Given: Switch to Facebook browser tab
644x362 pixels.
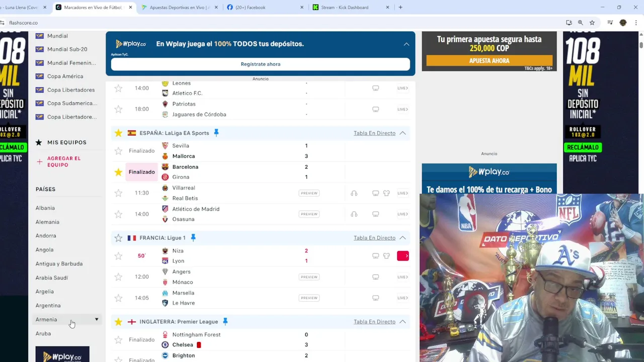Looking at the screenshot, I should (264, 8).
